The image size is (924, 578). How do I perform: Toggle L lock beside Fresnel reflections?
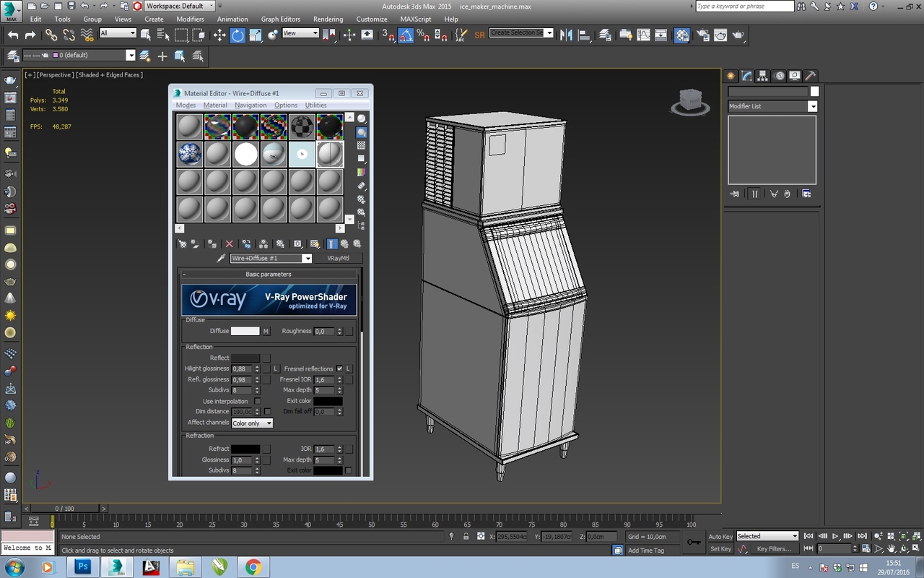tap(348, 368)
